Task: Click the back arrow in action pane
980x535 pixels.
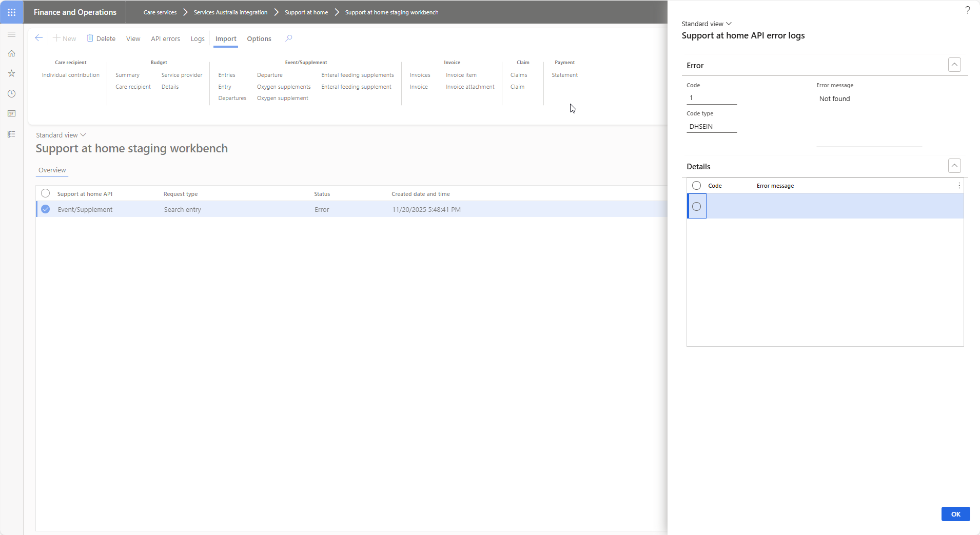Action: 38,38
